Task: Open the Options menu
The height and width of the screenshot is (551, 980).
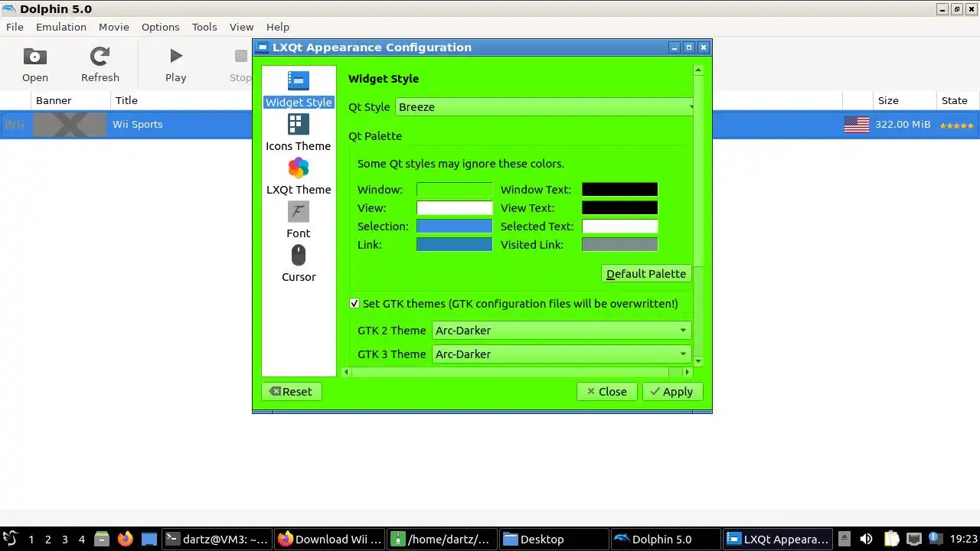Action: pos(160,27)
